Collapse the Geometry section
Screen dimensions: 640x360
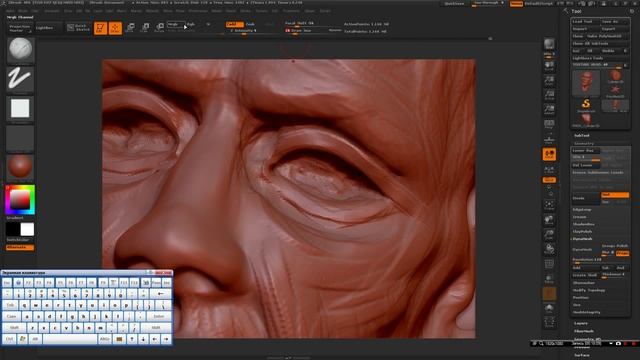584,143
